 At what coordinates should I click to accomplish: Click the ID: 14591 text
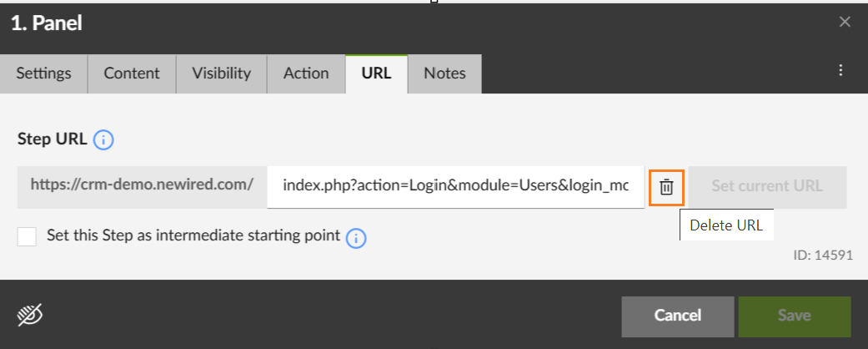point(822,256)
